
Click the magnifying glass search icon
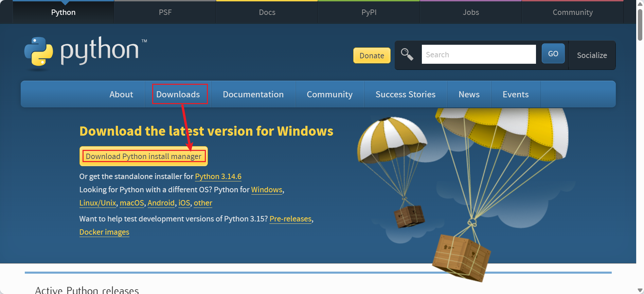pyautogui.click(x=407, y=54)
